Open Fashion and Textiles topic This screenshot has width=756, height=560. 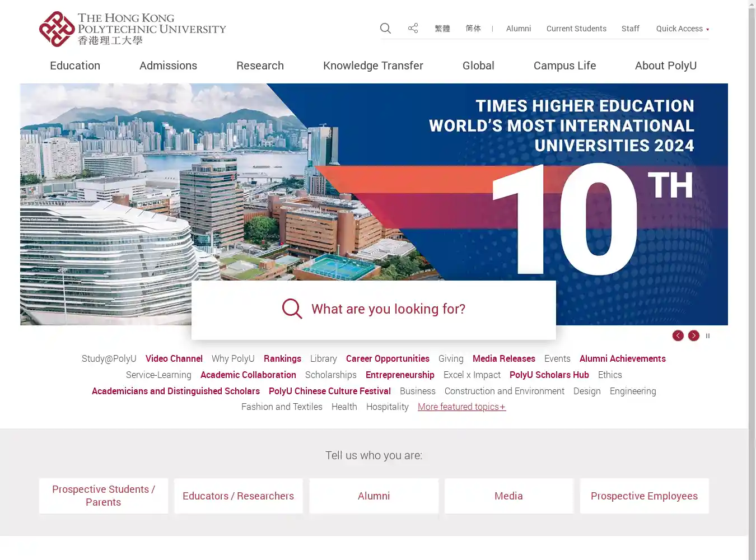point(282,407)
